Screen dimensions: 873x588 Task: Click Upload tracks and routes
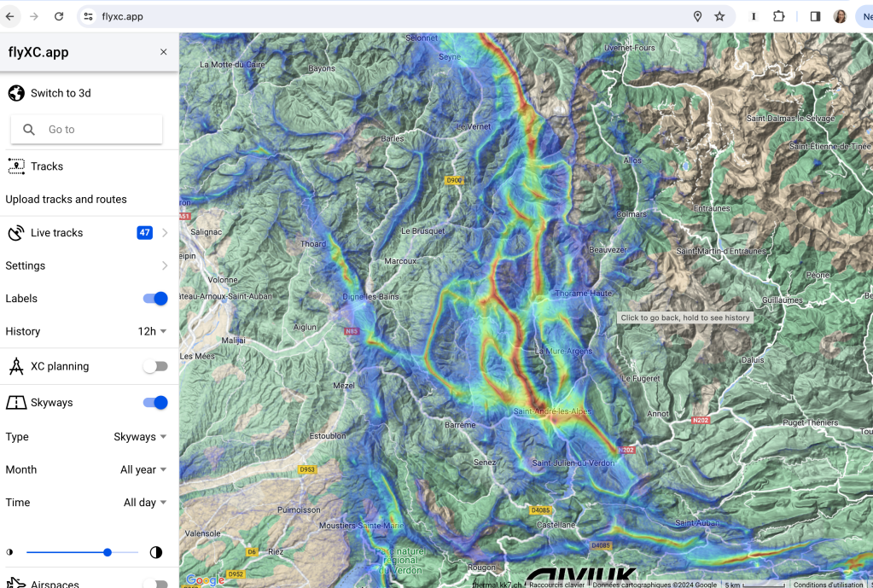[67, 200]
